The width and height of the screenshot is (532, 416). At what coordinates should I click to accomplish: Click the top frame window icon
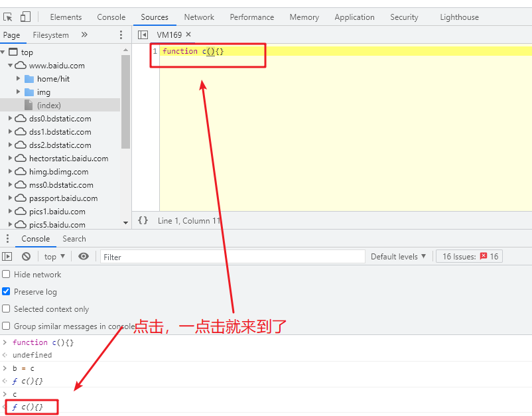[x=13, y=52]
